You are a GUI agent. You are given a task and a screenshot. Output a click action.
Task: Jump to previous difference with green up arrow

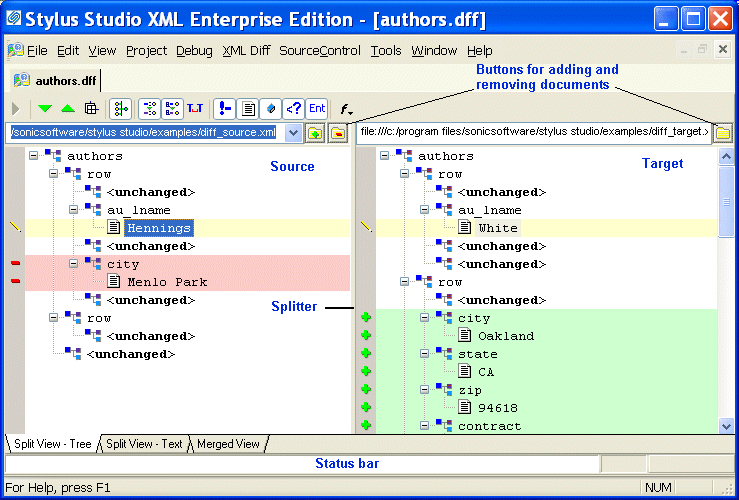(67, 109)
